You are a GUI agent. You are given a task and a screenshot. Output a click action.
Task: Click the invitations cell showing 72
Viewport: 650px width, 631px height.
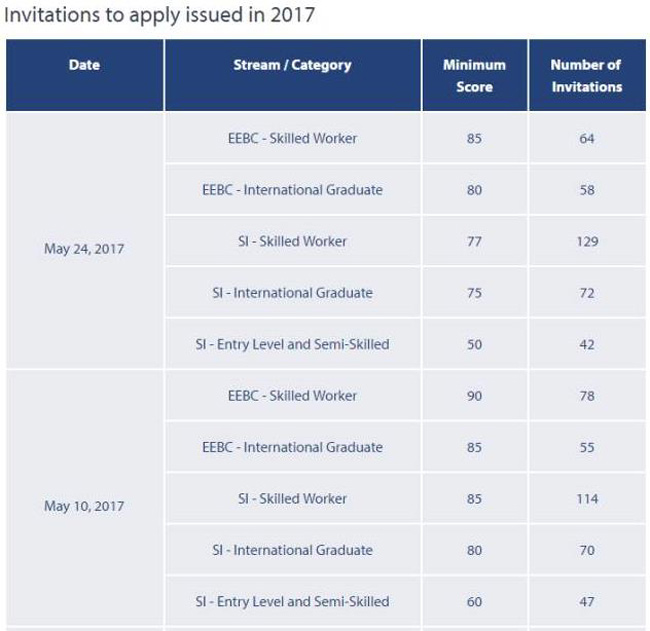(587, 293)
